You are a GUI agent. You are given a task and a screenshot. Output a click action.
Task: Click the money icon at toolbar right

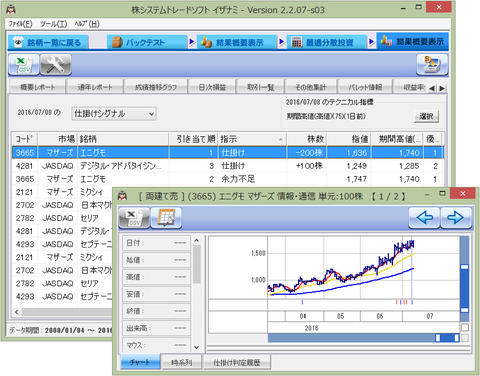432,64
